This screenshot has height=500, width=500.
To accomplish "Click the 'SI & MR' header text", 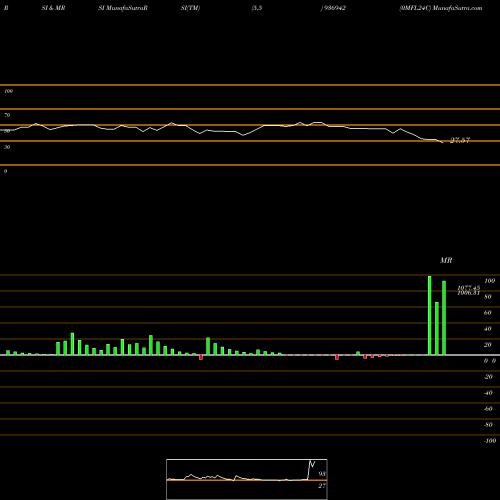I will 53,8.
